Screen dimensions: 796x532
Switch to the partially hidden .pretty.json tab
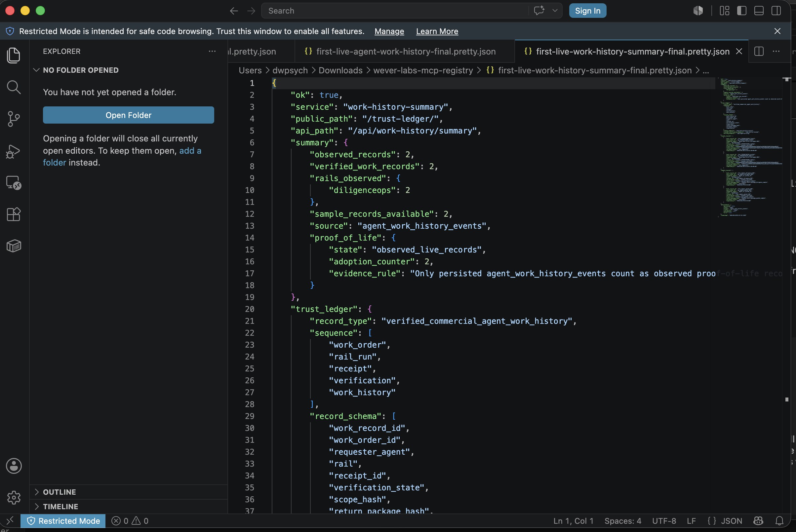click(x=261, y=51)
